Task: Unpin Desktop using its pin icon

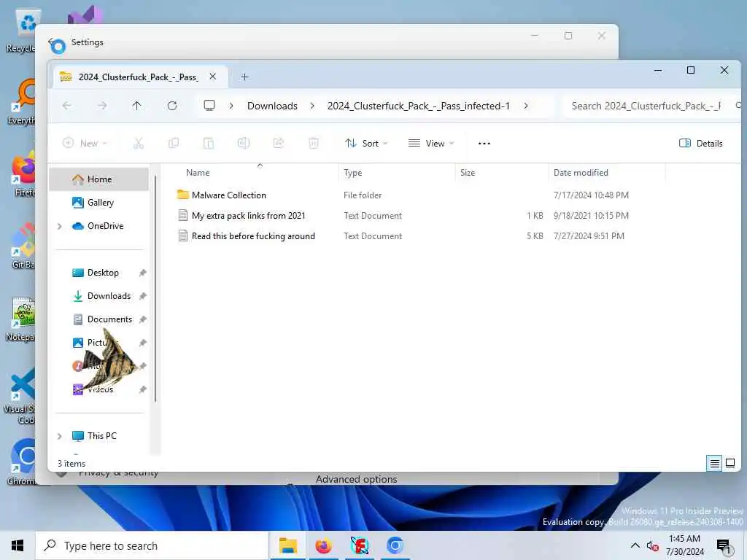Action: click(142, 273)
